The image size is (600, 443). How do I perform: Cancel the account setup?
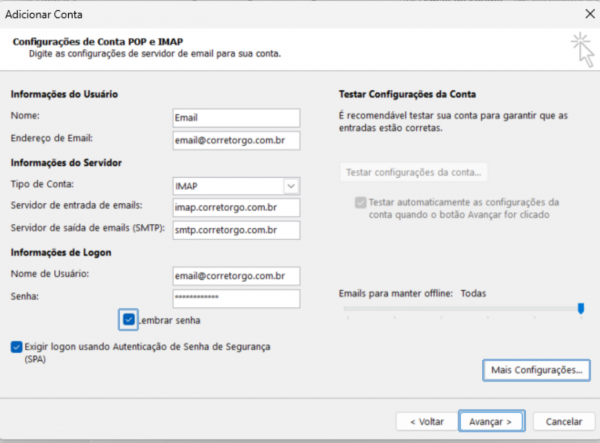tap(564, 422)
